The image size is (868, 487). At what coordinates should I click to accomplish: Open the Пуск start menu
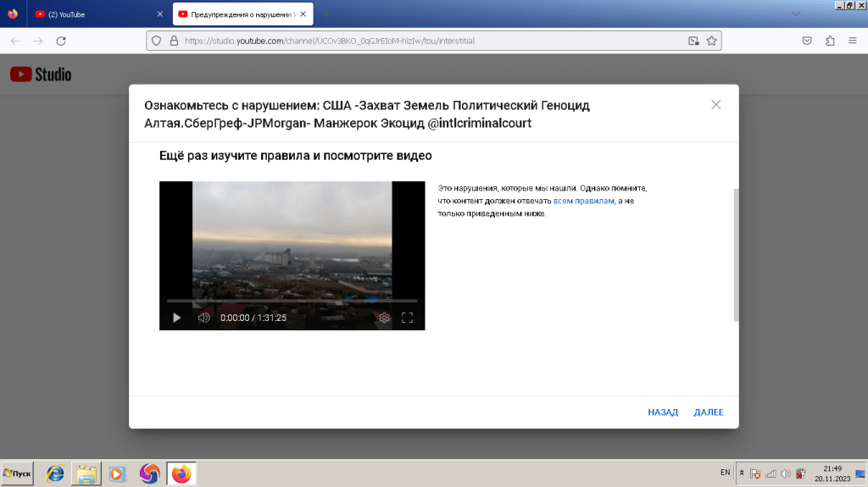tap(17, 473)
